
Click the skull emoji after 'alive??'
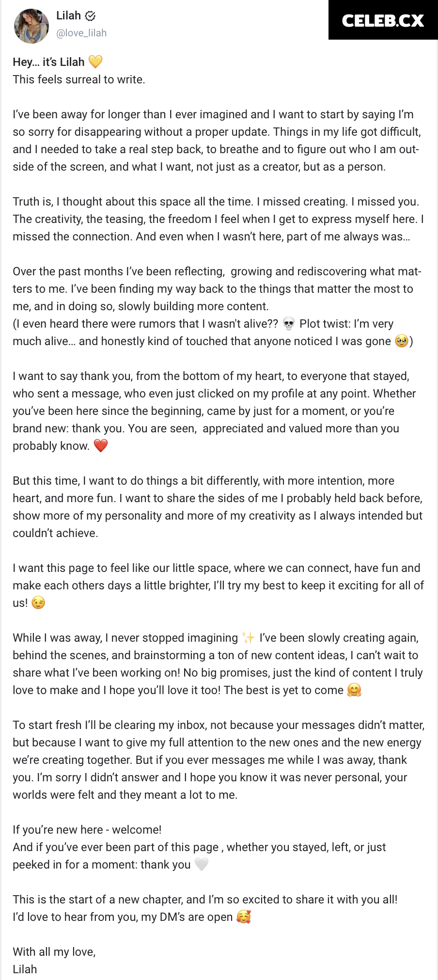pos(289,323)
